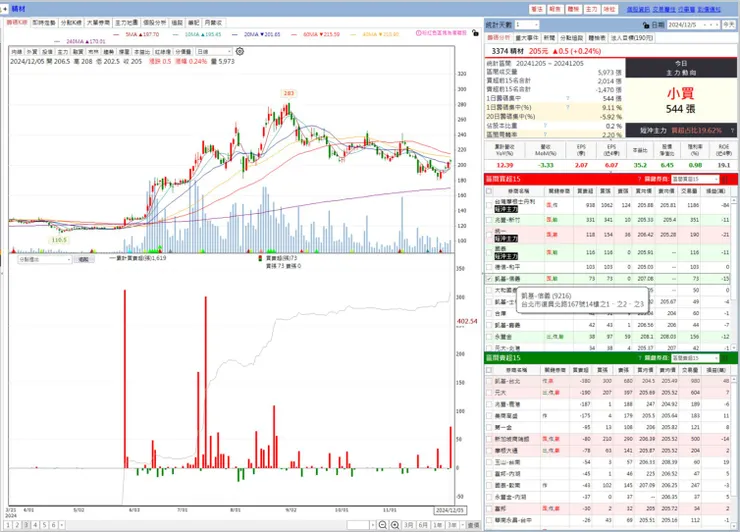Click the pink info icon above the chart

click(418, 33)
